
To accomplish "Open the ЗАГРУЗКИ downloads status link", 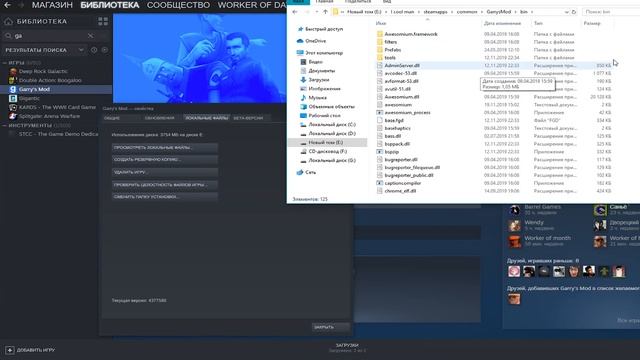I will (x=347, y=345).
